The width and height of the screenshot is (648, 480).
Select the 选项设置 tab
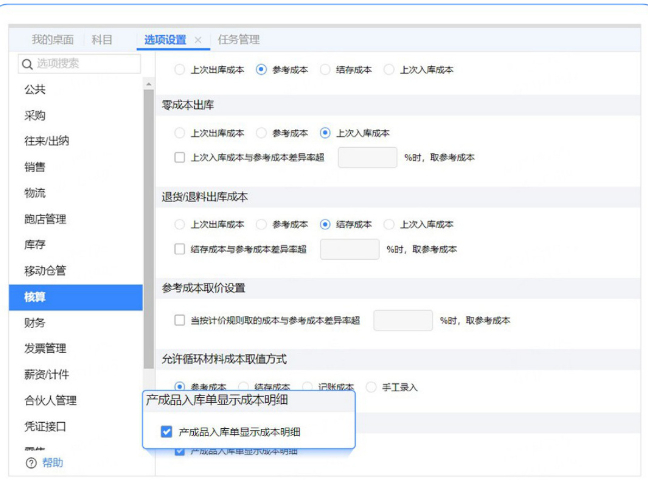tap(165, 40)
